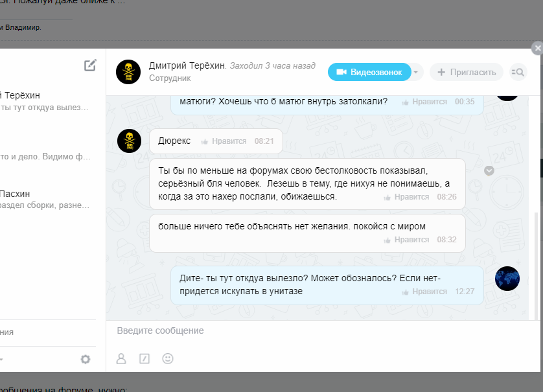Click the Пригласить invite button
Image resolution: width=543 pixels, height=392 pixels.
(467, 72)
